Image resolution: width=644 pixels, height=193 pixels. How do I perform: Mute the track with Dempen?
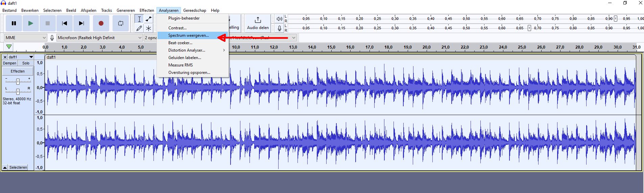[x=9, y=63]
